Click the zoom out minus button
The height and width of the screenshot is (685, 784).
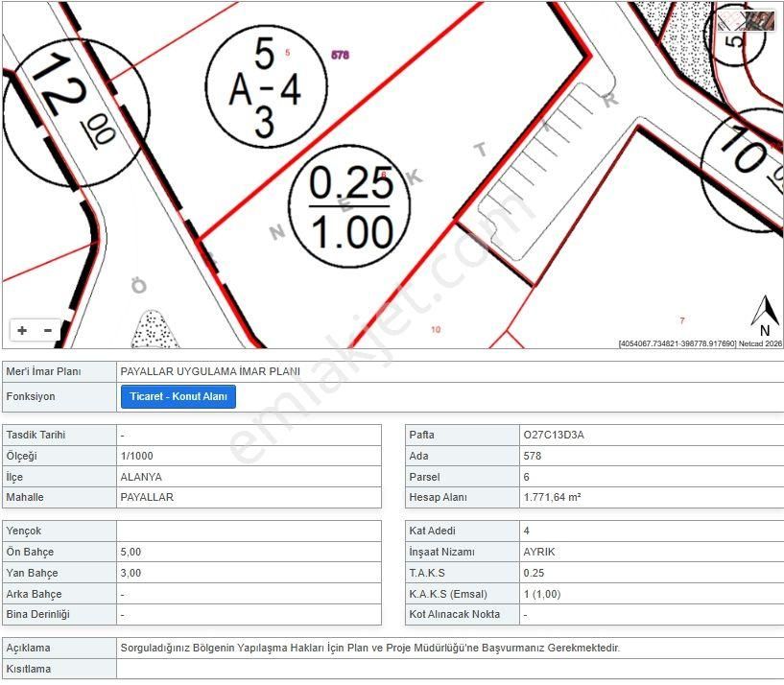pos(48,330)
